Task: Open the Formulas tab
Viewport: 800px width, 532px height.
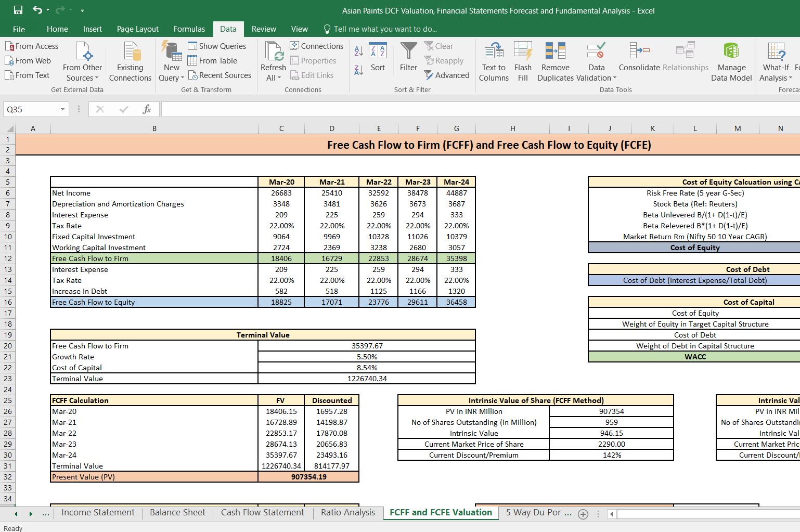Action: click(189, 29)
